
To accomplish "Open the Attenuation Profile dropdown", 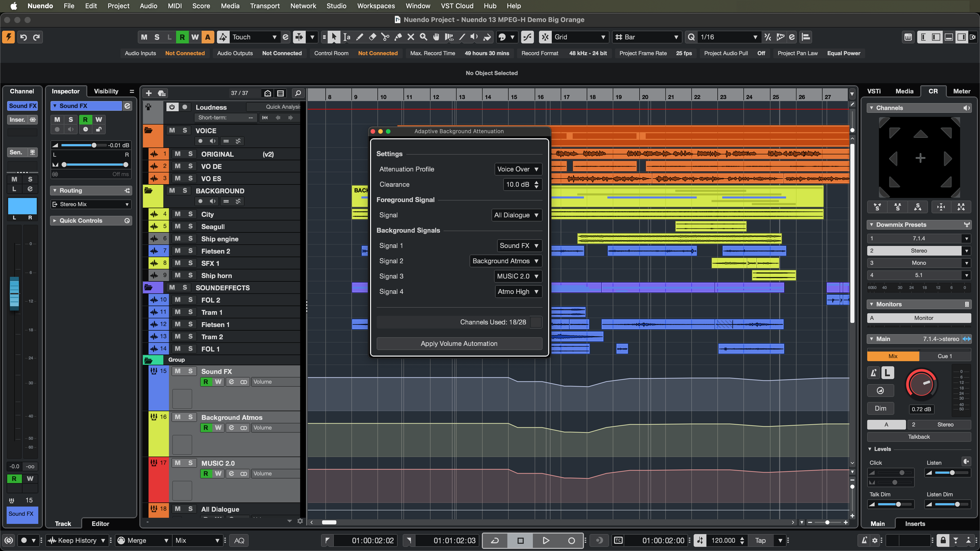I will tap(518, 169).
